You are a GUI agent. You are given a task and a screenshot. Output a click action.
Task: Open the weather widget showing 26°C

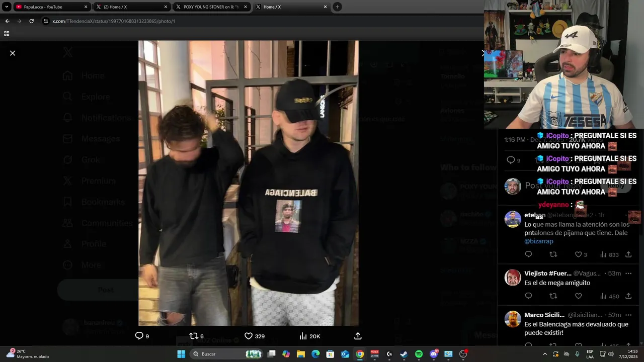point(28,354)
